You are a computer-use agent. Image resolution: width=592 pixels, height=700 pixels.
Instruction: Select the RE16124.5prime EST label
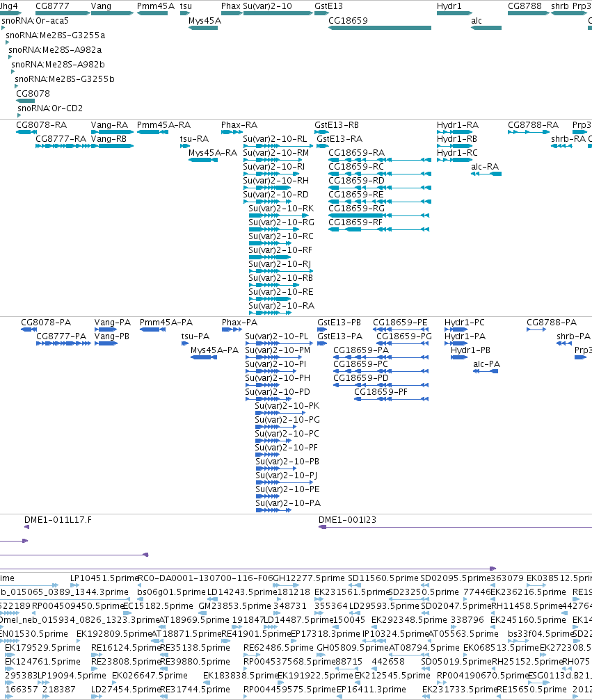125,648
